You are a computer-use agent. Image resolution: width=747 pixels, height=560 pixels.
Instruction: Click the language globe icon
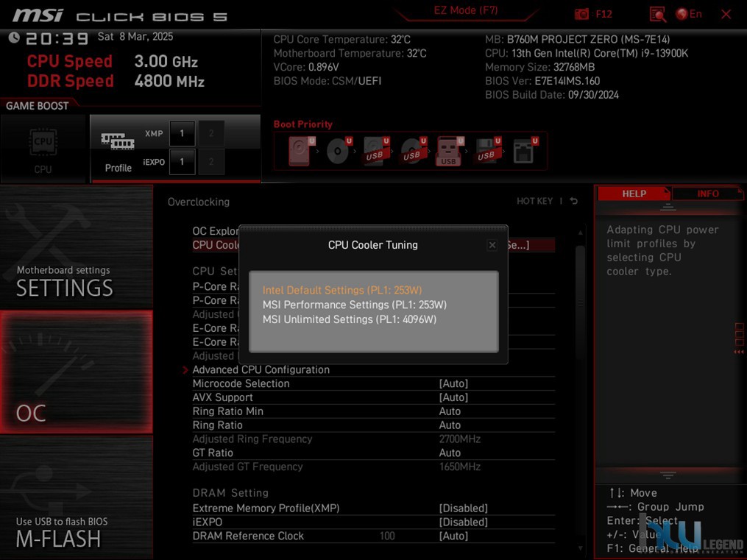coord(681,14)
